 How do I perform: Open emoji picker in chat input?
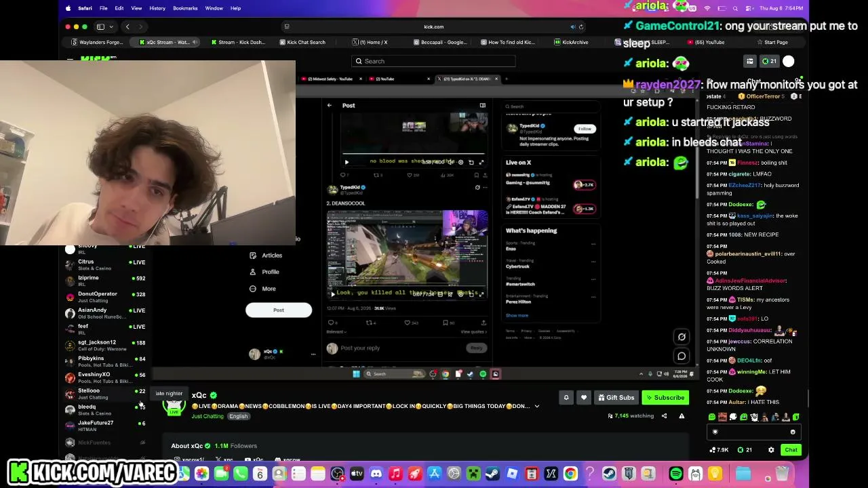(793, 432)
